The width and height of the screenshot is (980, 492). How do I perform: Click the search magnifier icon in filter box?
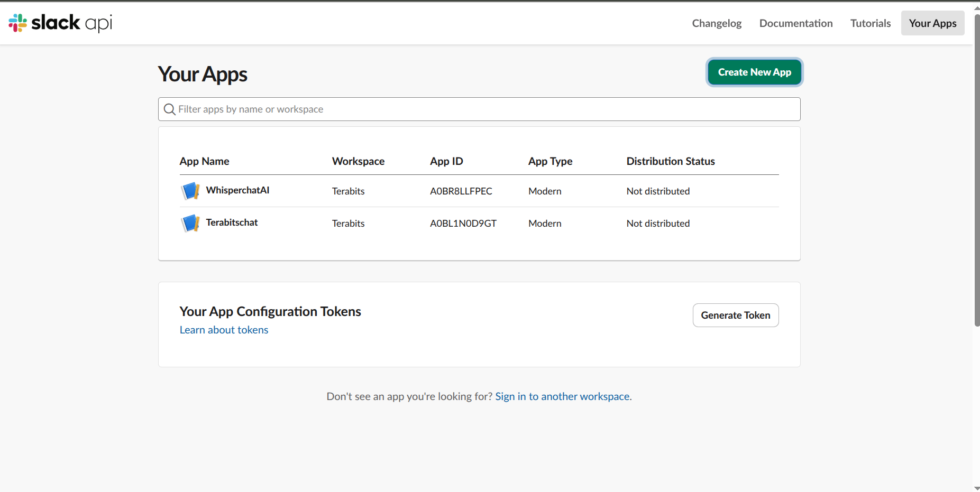(x=169, y=109)
